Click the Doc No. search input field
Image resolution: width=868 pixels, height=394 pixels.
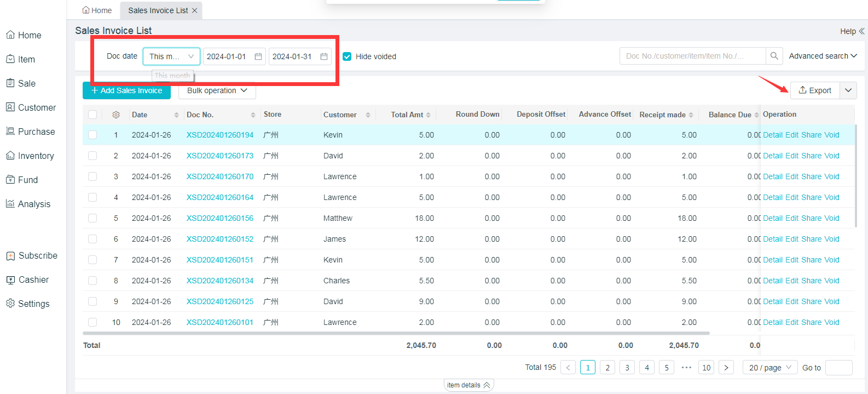(692, 56)
